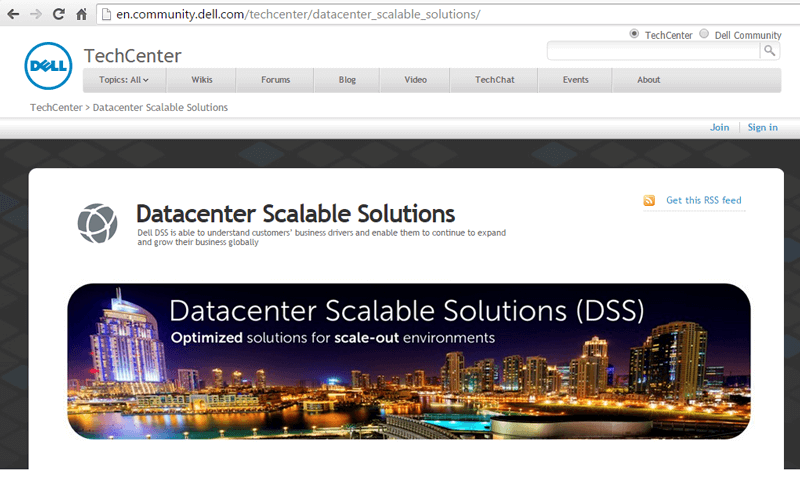Open the TechChat menu item
This screenshot has width=800, height=487.
(x=494, y=80)
